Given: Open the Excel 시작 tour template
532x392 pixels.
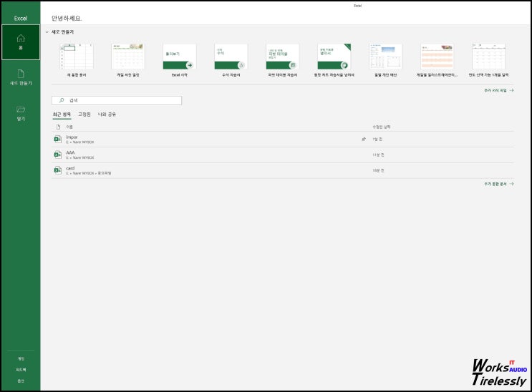Looking at the screenshot, I should pos(180,60).
